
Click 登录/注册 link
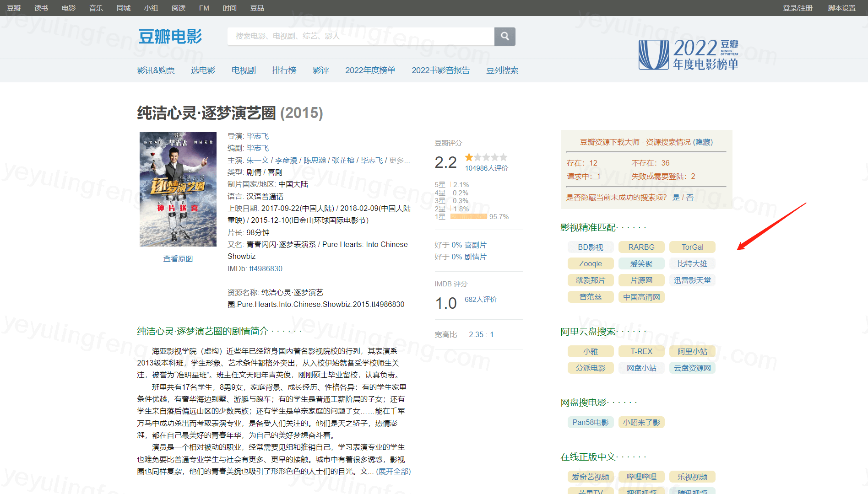point(797,8)
